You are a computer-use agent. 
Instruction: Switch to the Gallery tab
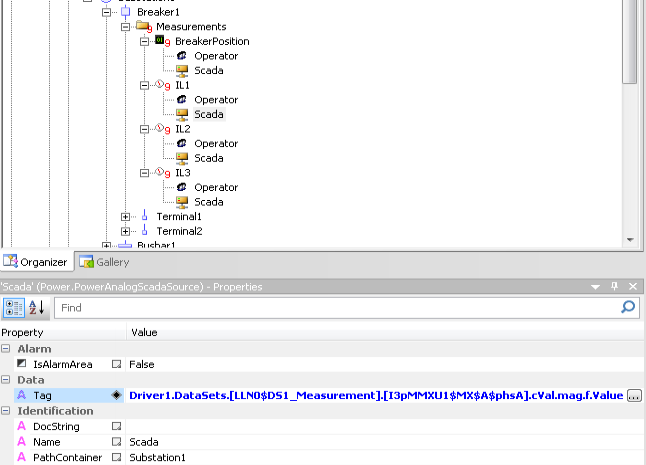coord(104,262)
